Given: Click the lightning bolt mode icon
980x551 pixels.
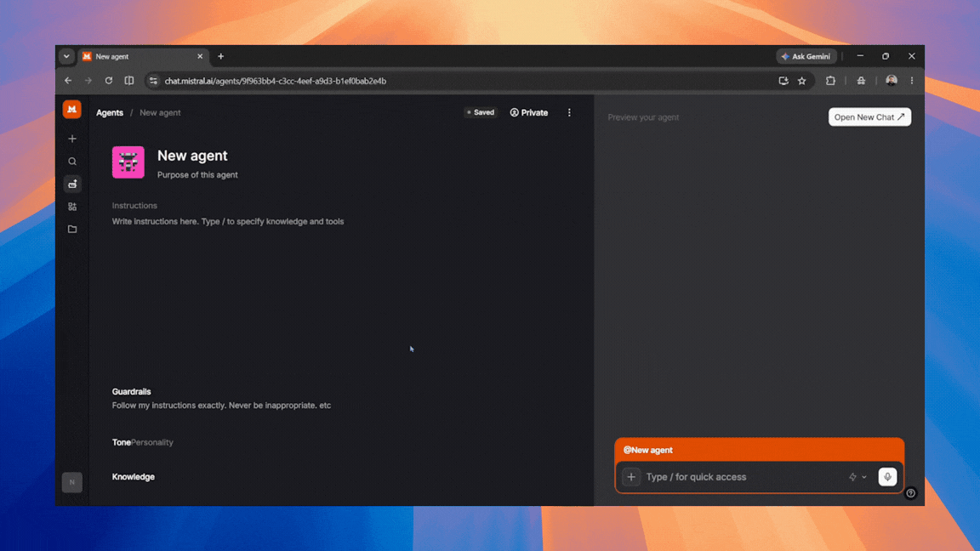Looking at the screenshot, I should 852,477.
